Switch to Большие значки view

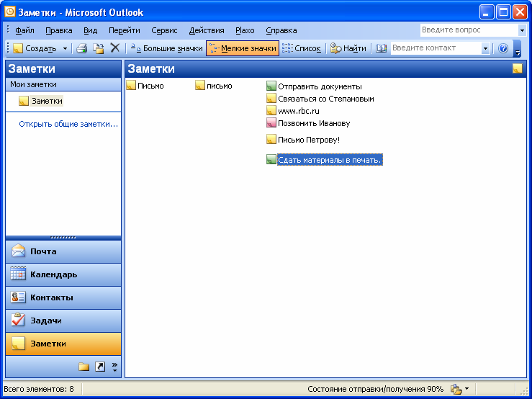[166, 48]
